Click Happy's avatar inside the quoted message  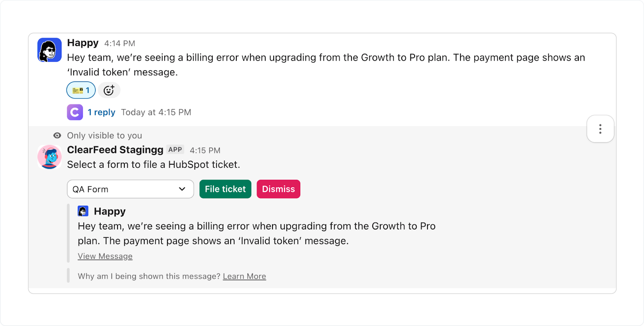click(83, 210)
